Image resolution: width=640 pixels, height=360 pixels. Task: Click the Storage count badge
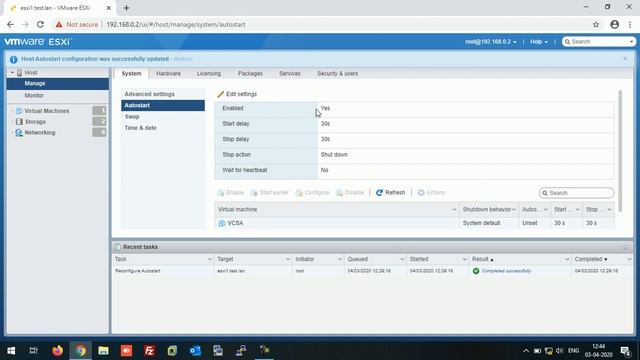99,122
